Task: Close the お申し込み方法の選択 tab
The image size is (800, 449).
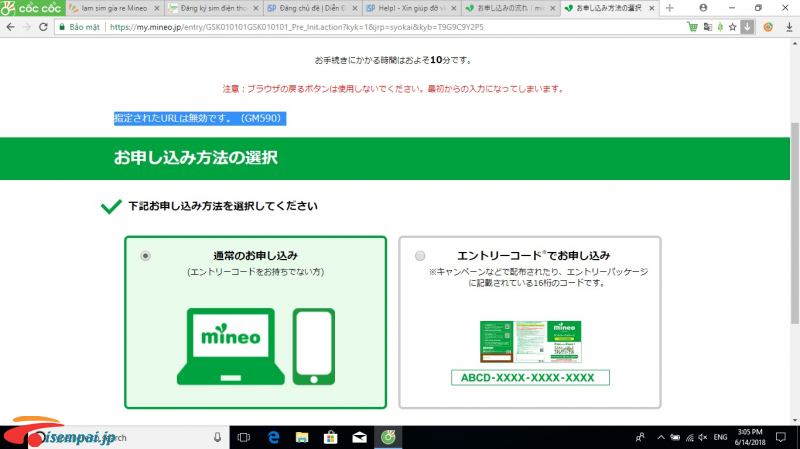Action: [x=652, y=8]
